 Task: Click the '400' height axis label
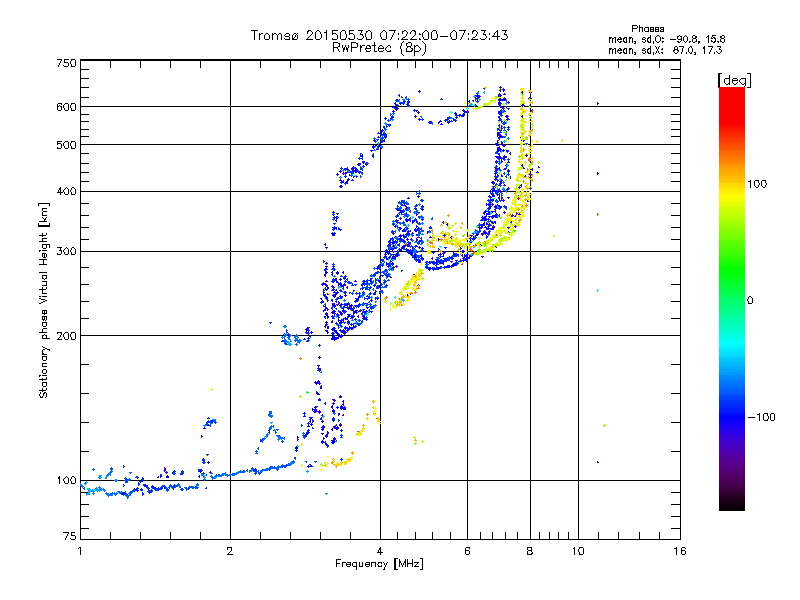[66, 192]
